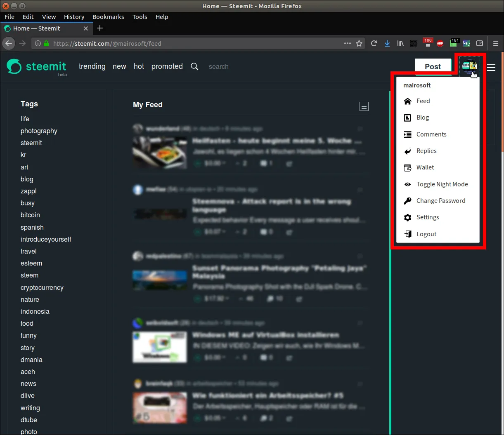
Task: Click green padlock security icon
Action: (46, 43)
